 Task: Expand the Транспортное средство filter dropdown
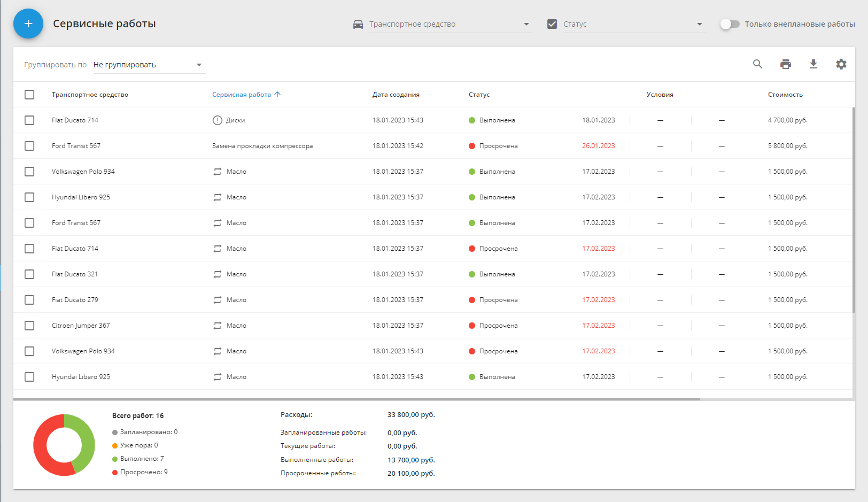(526, 24)
